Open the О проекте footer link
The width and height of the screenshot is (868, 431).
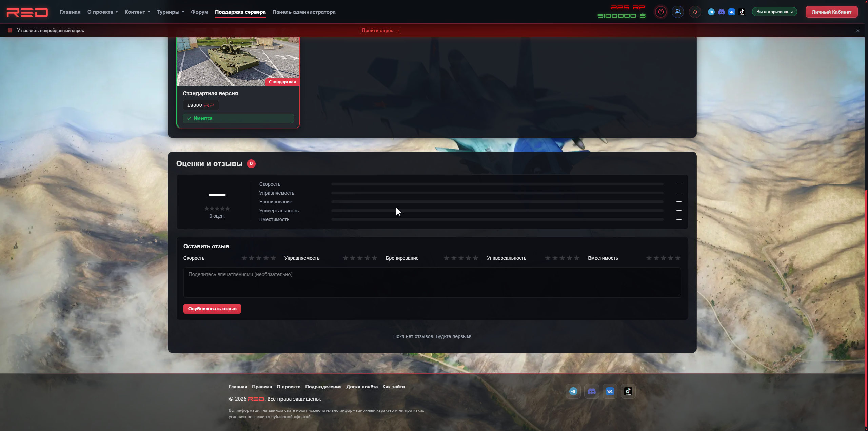(x=289, y=387)
